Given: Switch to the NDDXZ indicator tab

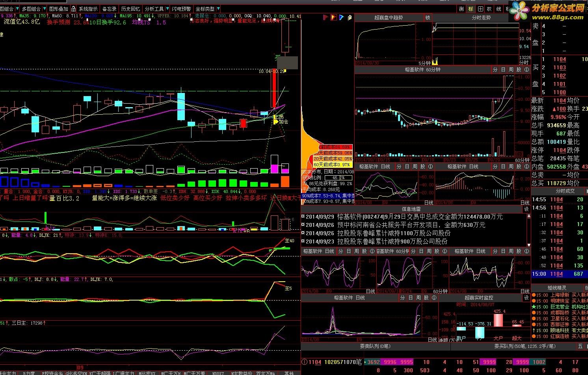Looking at the screenshot, I should pyautogui.click(x=218, y=373).
